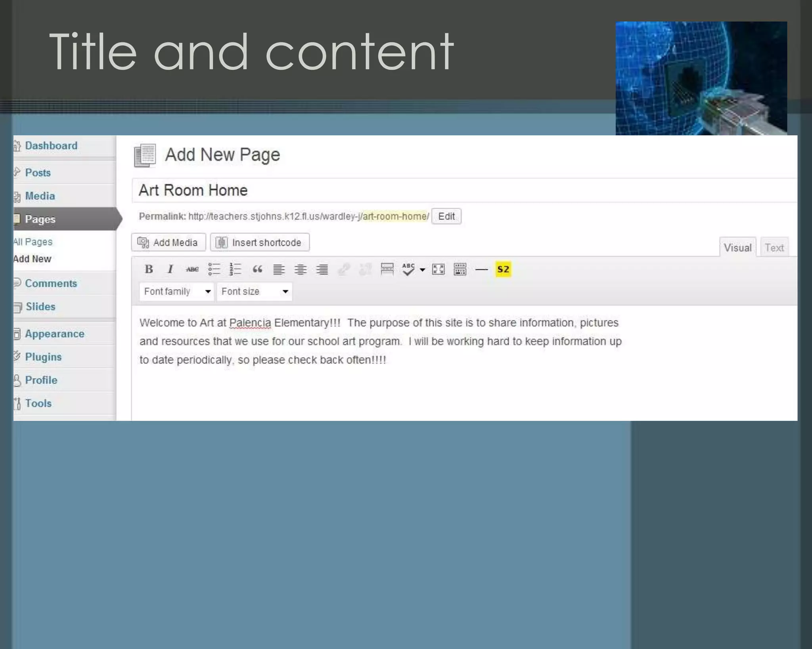
Task: Toggle the kitchen sink toolbar
Action: click(460, 269)
